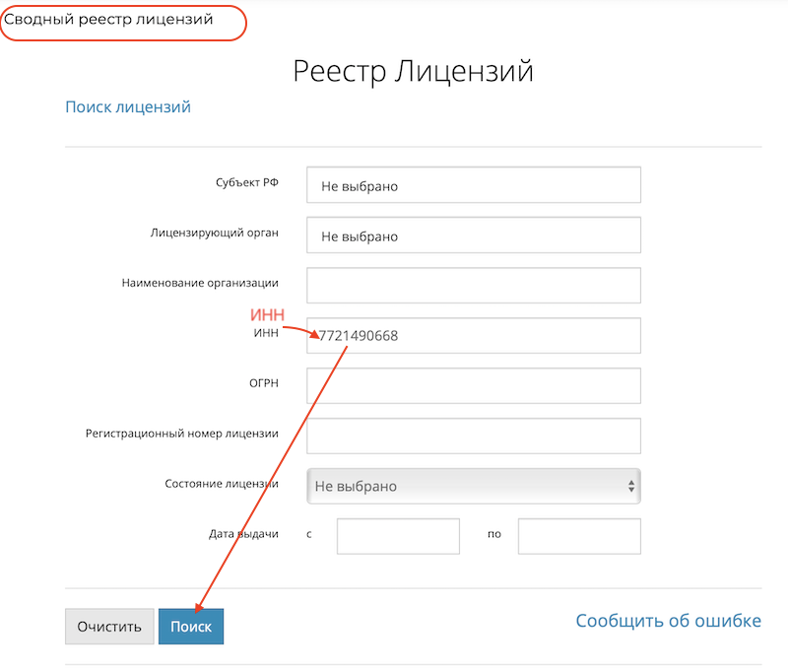
Task: Click inside the ИНН field
Action: pos(473,335)
